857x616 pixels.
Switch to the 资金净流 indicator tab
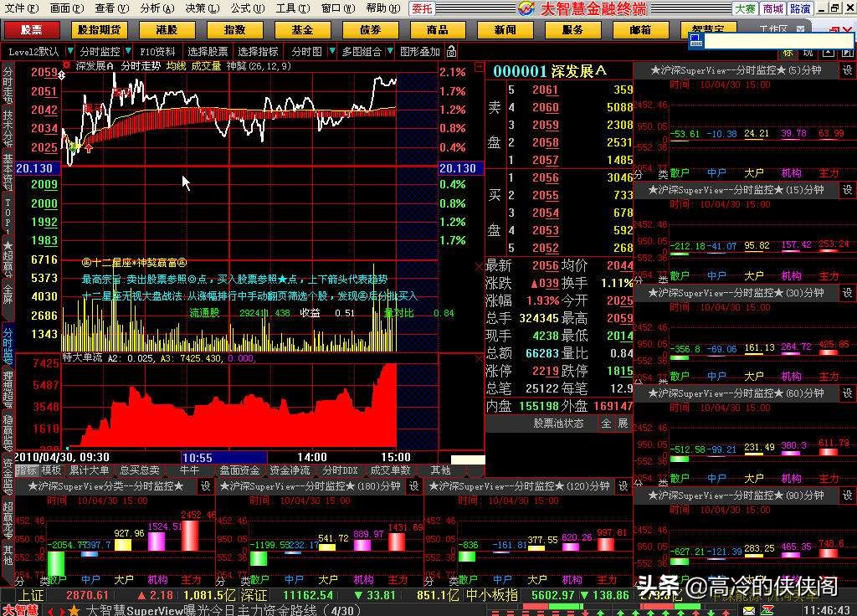click(290, 470)
